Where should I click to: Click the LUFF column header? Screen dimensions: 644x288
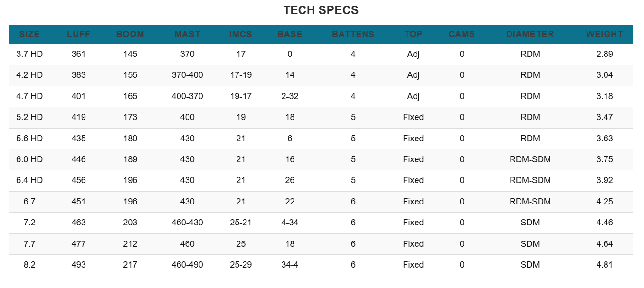coord(78,34)
